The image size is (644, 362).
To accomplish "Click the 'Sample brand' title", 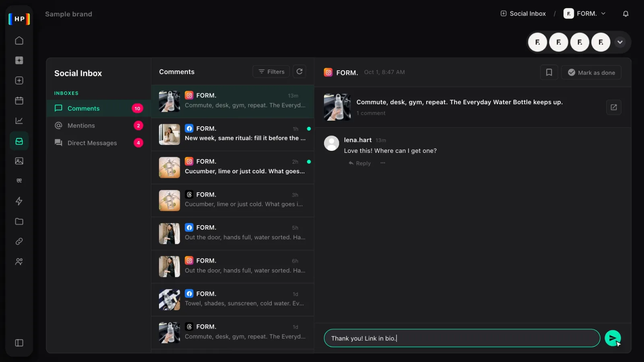I will click(68, 14).
